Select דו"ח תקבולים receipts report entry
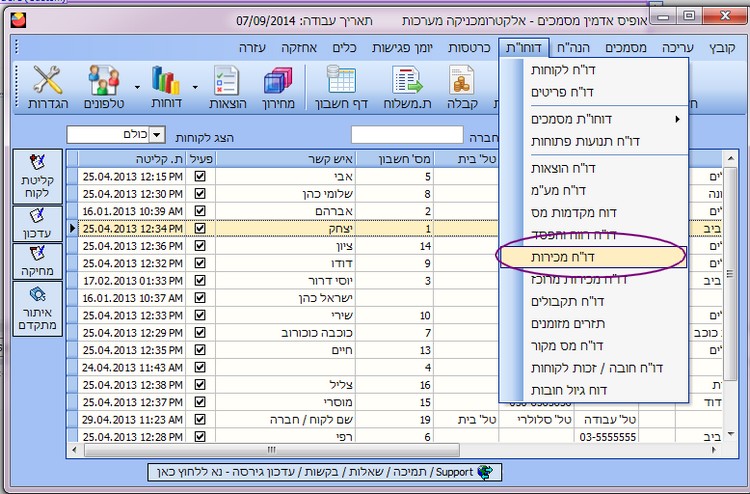Screen dimensions: 750x494 point(593,302)
